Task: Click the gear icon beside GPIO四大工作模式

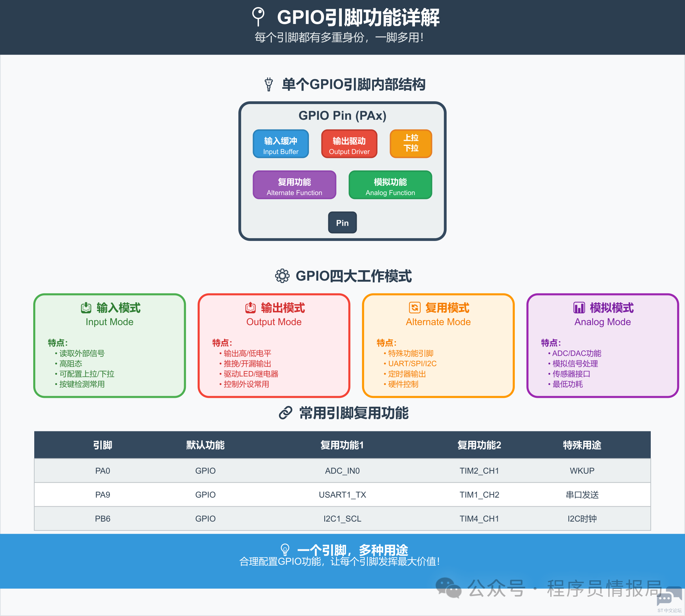Action: (x=282, y=276)
